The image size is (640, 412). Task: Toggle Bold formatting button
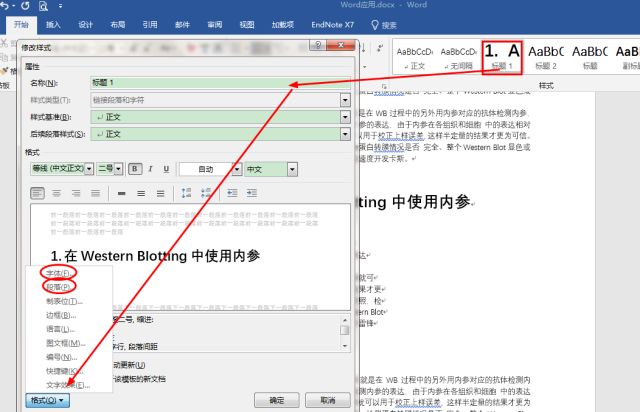pos(135,169)
